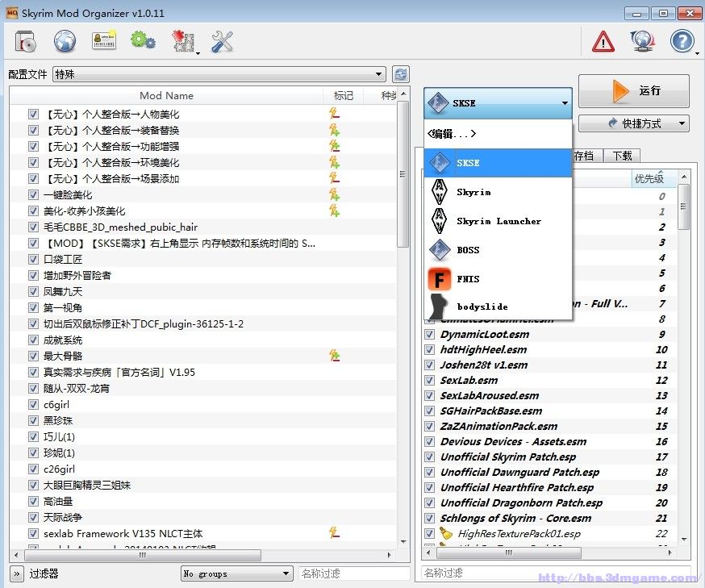
Task: Click the puzzle piece tools icon
Action: 183,41
